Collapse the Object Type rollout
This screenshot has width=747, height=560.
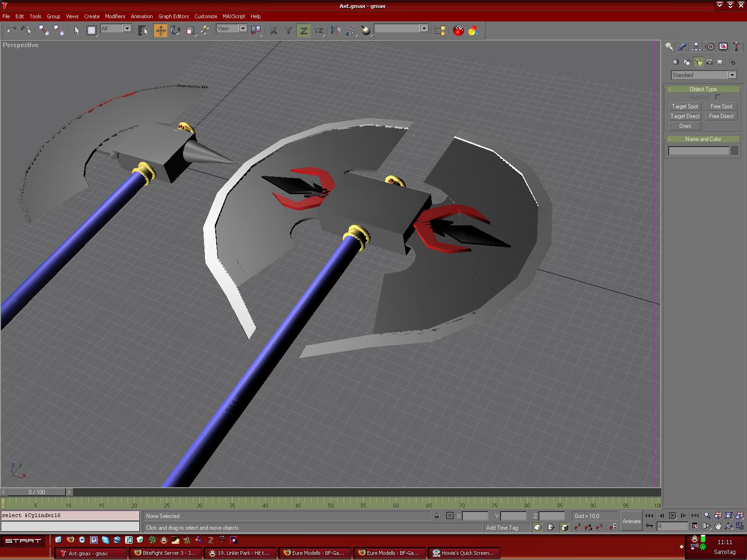click(703, 89)
